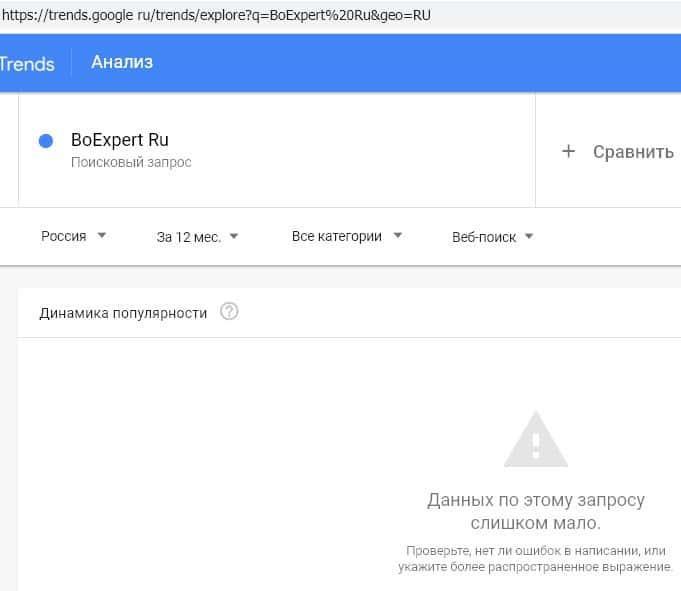Open the За 12 мес. time range dropdown
681x591 pixels.
[197, 237]
